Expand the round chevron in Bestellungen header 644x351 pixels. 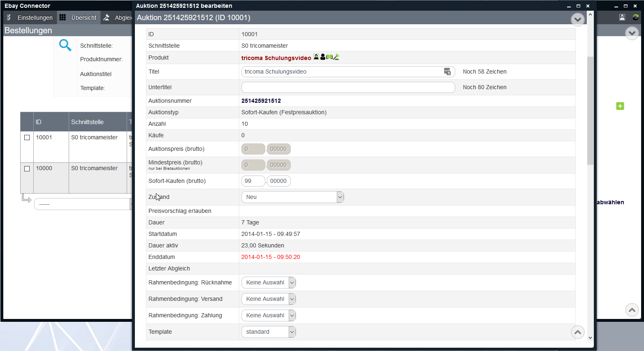[632, 33]
